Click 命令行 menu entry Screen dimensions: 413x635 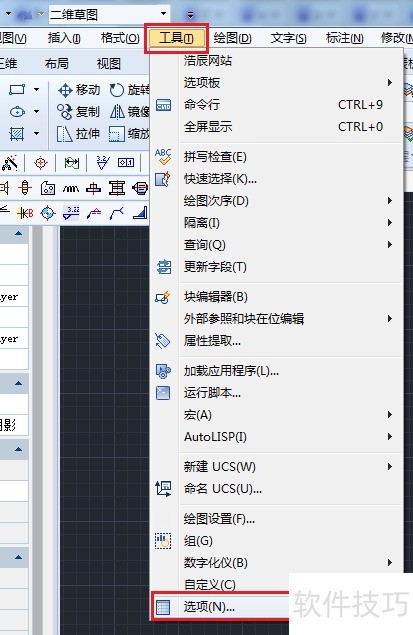pyautogui.click(x=275, y=104)
